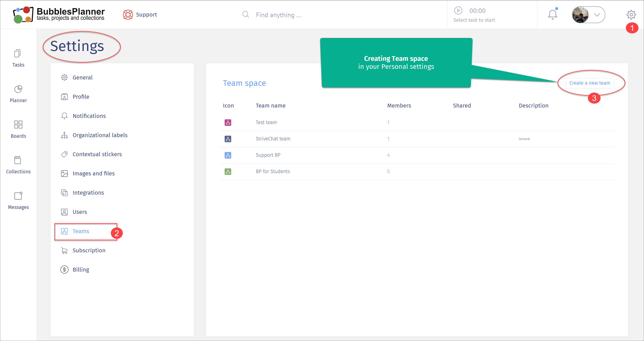Screen dimensions: 644x341
Task: Click the Test team pink icon
Action: [228, 123]
